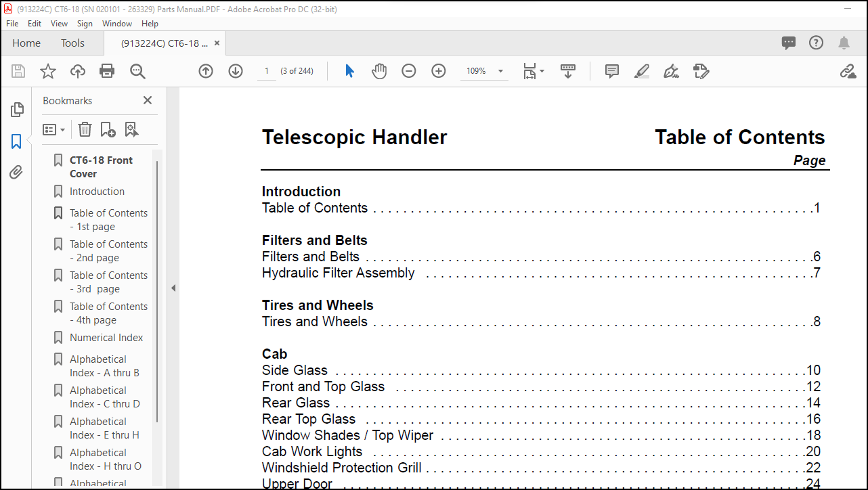Open Table of Contents 1st page bookmark
Screen dimensions: 868x490
point(108,219)
